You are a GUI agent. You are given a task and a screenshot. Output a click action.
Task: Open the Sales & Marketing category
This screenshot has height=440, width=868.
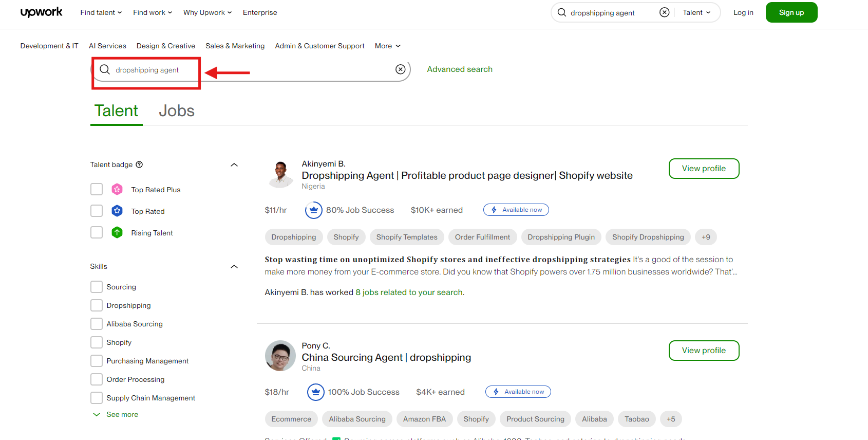click(235, 46)
